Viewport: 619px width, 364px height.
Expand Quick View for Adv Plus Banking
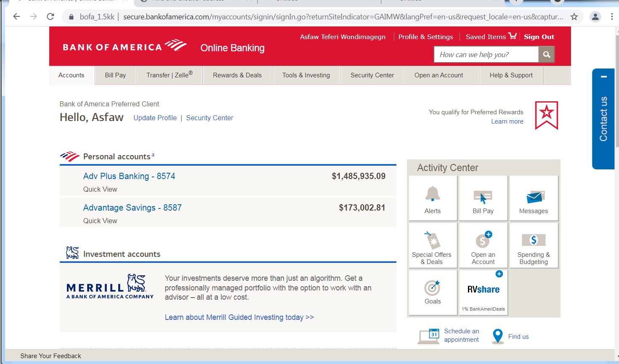pos(100,189)
